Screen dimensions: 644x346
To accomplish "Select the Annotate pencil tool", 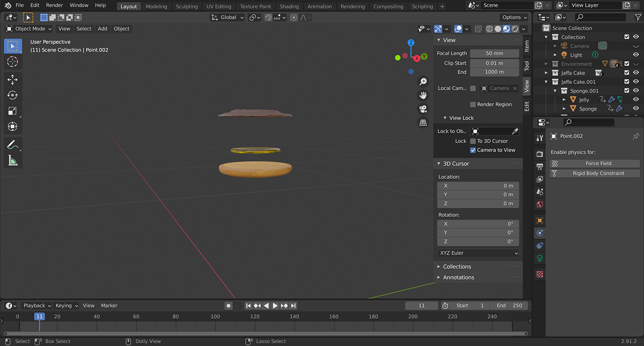I will point(13,144).
